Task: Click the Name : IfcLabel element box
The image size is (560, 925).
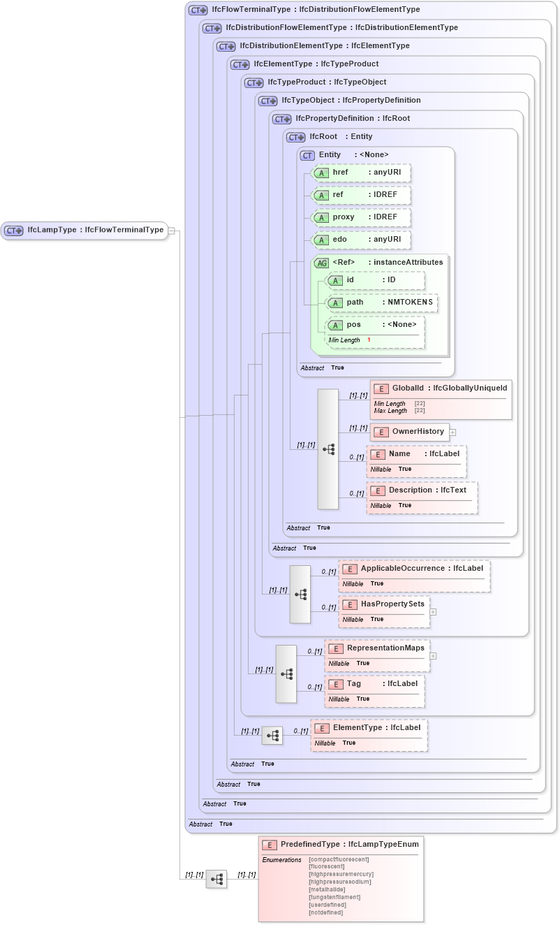Action: (x=416, y=460)
